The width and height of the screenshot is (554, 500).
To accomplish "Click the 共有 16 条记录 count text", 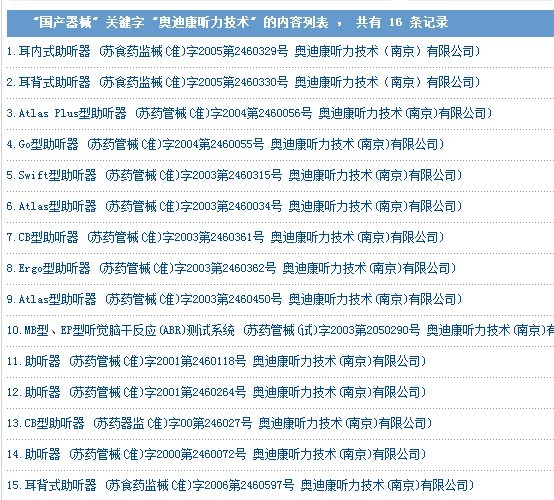I will pyautogui.click(x=402, y=23).
